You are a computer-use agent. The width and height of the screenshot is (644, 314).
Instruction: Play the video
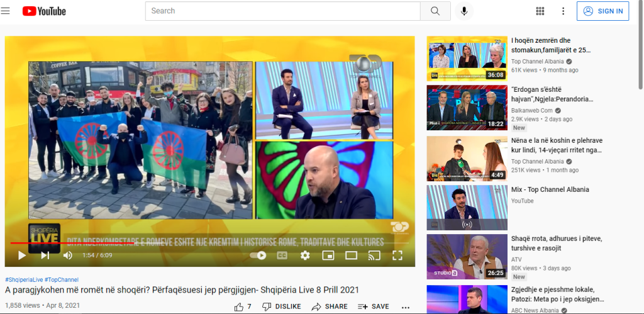(x=22, y=255)
